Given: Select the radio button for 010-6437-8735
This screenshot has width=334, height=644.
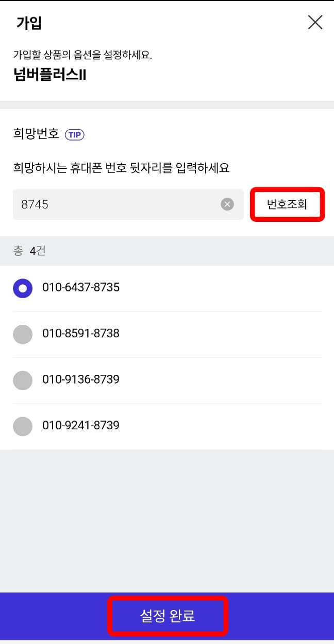Looking at the screenshot, I should 23,289.
